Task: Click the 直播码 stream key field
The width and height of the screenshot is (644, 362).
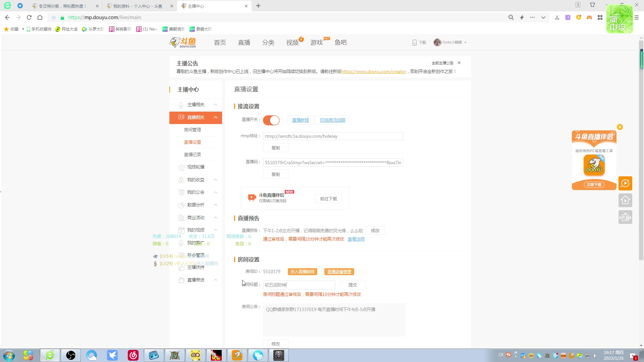Action: 333,163
